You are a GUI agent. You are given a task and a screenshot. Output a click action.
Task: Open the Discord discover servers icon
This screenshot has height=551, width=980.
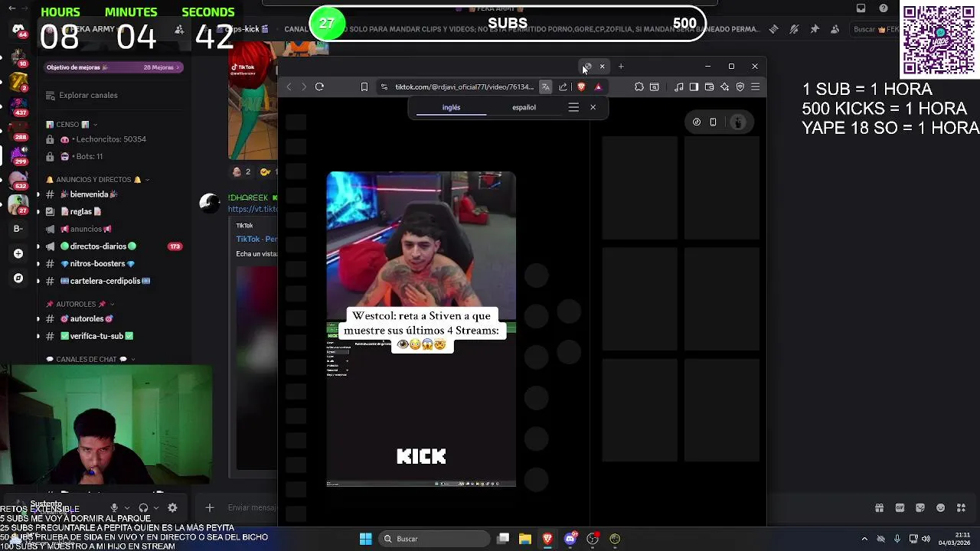pos(18,278)
